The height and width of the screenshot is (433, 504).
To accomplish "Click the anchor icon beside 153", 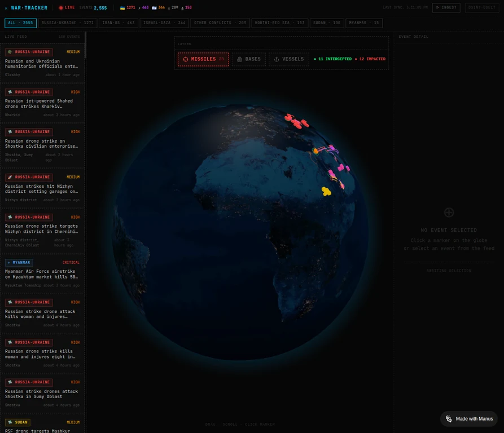I will [182, 8].
